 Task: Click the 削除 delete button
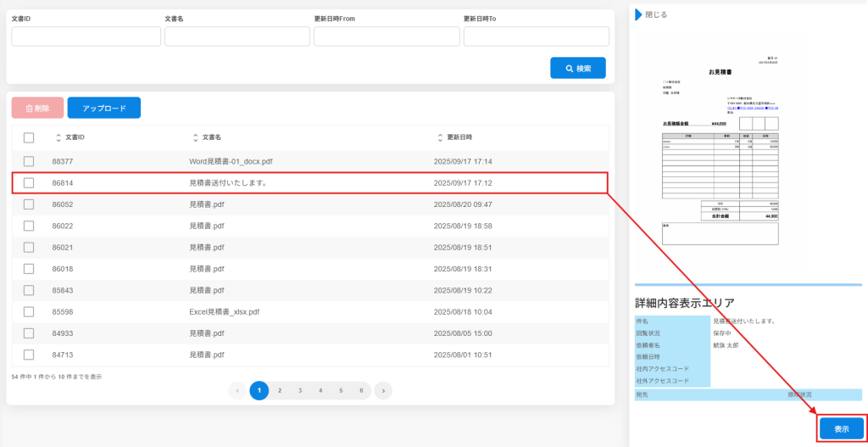coord(37,108)
